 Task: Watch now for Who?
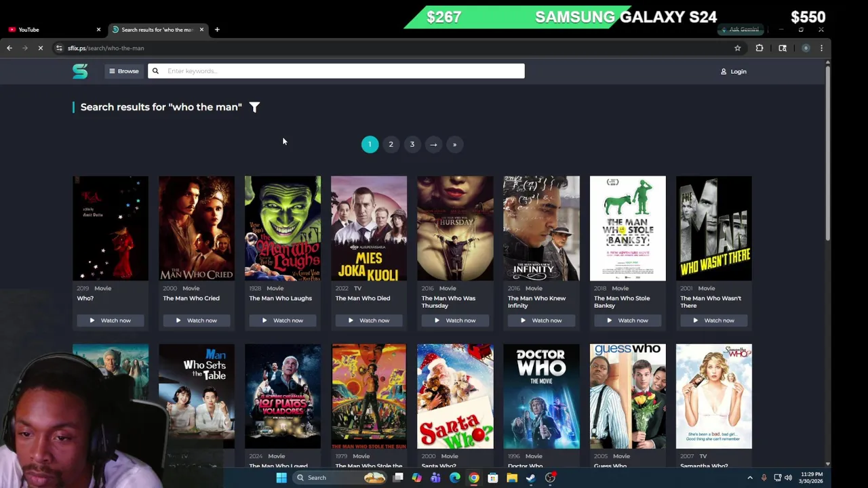pos(110,321)
